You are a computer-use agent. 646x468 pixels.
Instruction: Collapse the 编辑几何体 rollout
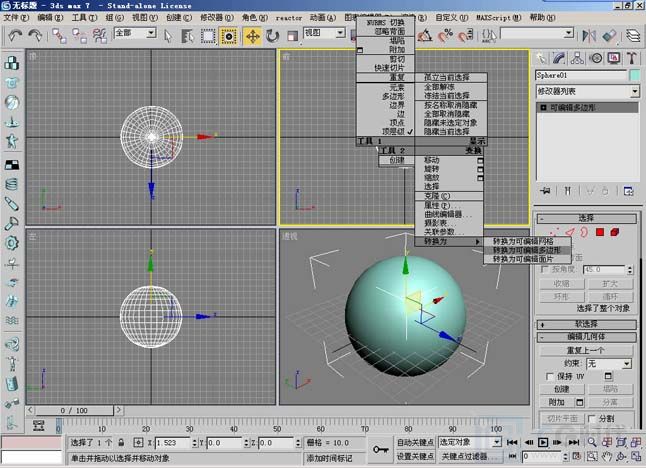pos(587,337)
